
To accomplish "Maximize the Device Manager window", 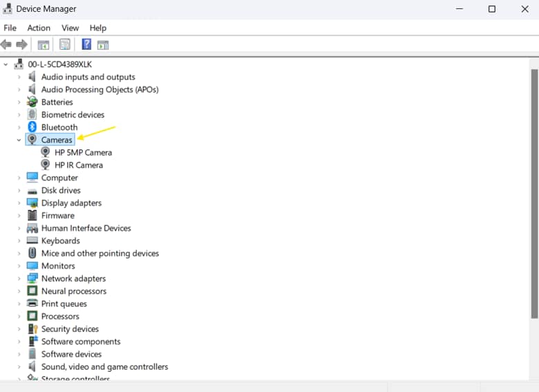I will point(492,9).
